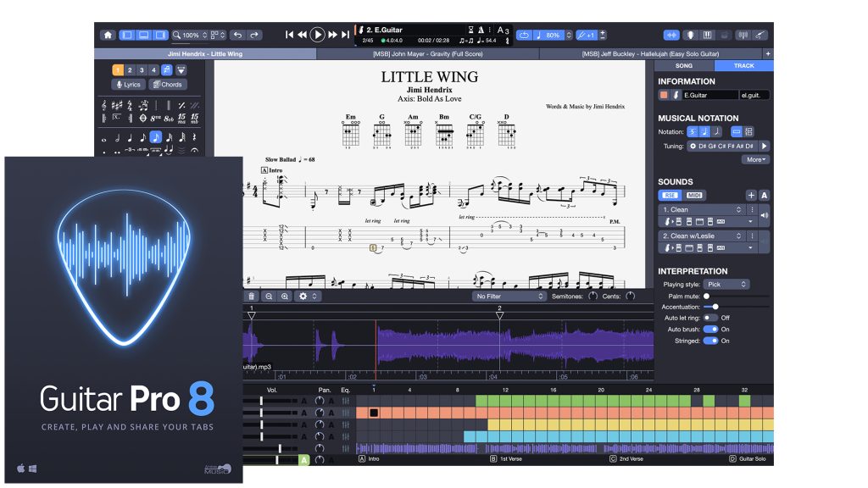Adjust the Accentuation slider
The width and height of the screenshot is (868, 488).
pyautogui.click(x=715, y=307)
